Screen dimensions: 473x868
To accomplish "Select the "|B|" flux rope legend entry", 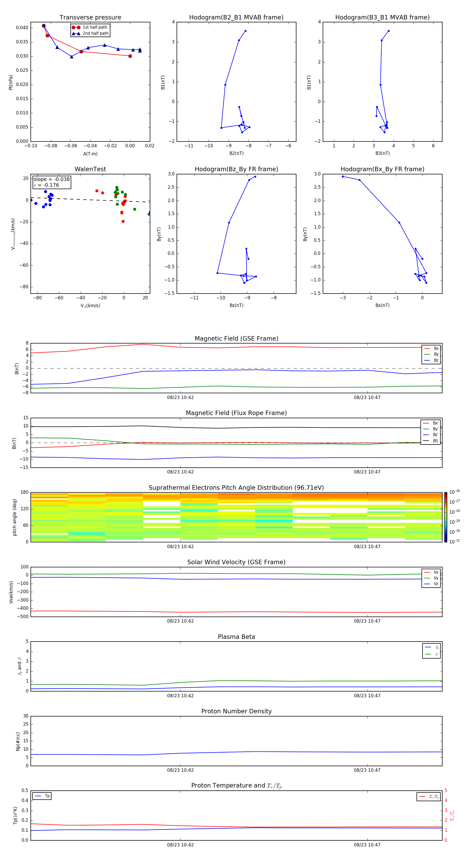I will [431, 441].
